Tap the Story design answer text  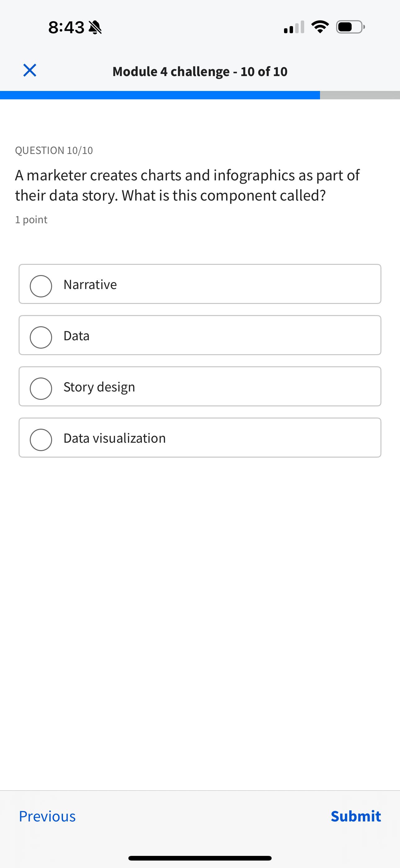[99, 387]
